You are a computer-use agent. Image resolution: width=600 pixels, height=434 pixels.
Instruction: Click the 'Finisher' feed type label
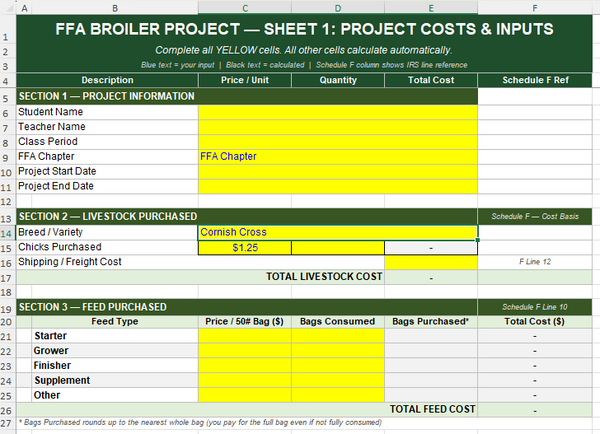[52, 365]
